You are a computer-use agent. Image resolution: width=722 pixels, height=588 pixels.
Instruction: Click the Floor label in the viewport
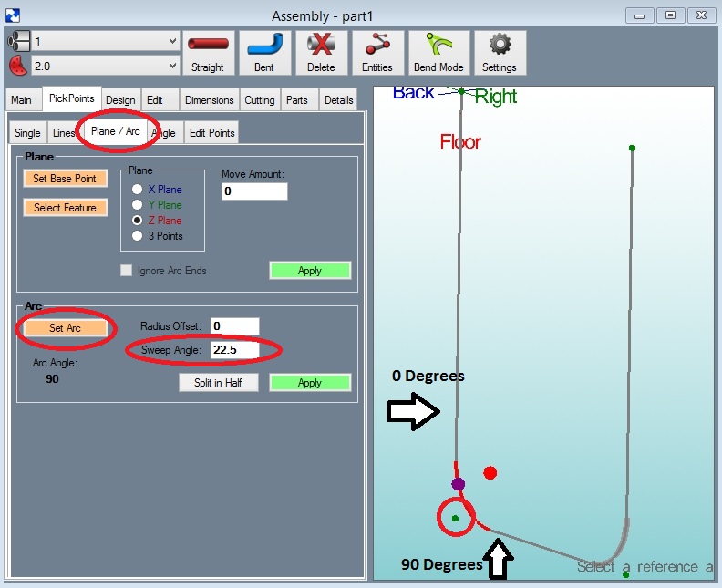460,141
